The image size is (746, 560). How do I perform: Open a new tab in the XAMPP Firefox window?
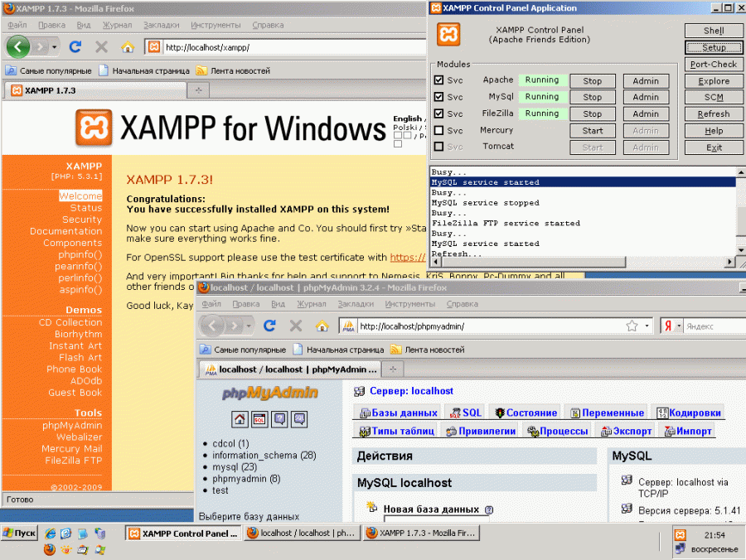coord(199,90)
